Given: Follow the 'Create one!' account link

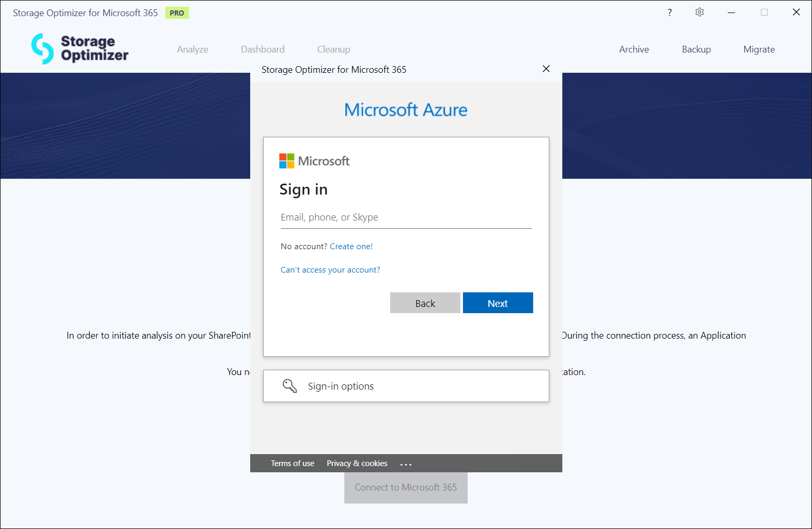Looking at the screenshot, I should pos(351,247).
